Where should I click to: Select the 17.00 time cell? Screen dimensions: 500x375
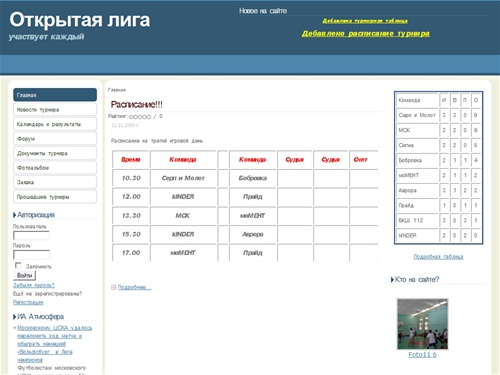click(131, 253)
